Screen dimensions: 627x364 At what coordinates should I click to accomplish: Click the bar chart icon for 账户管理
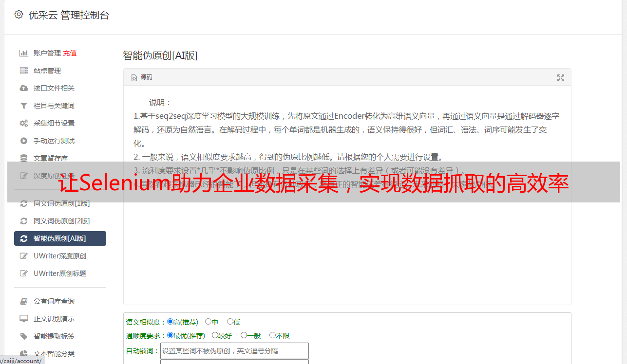pyautogui.click(x=23, y=53)
